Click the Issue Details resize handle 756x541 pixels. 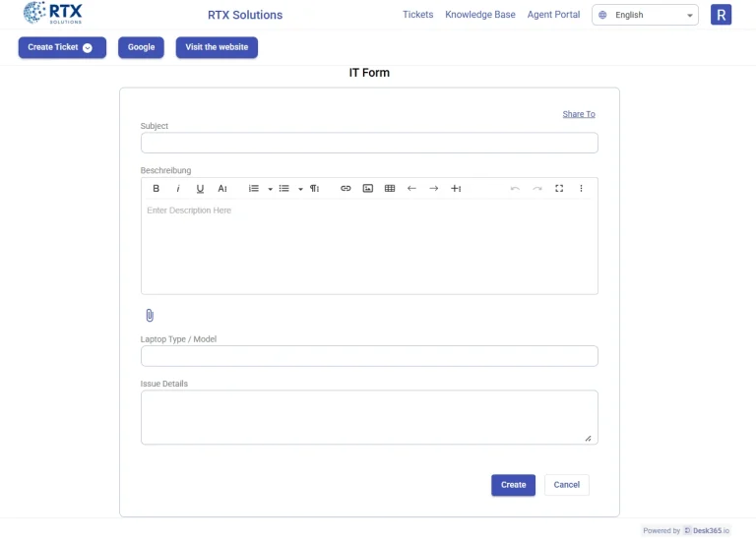(589, 439)
